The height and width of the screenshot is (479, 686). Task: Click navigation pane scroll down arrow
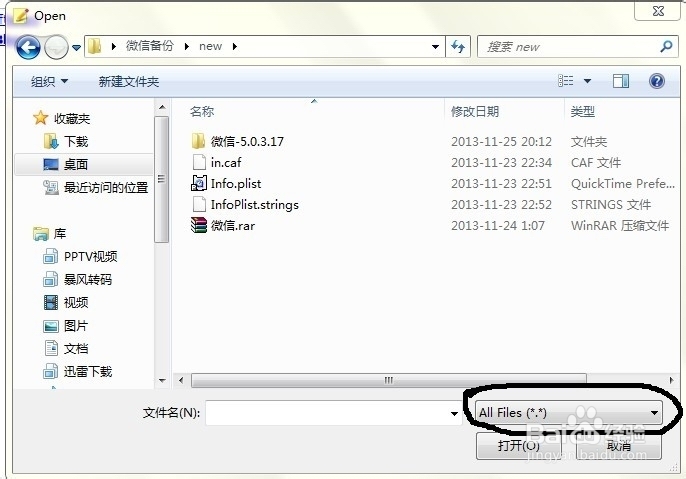click(x=162, y=381)
